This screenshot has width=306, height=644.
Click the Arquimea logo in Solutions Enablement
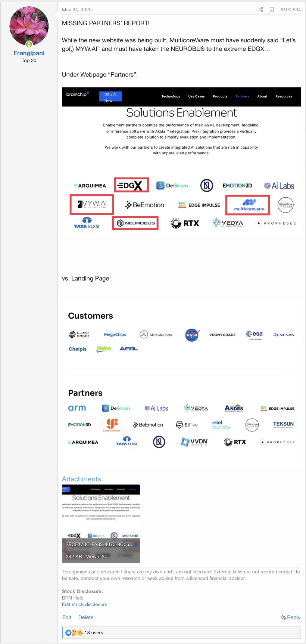[90, 186]
